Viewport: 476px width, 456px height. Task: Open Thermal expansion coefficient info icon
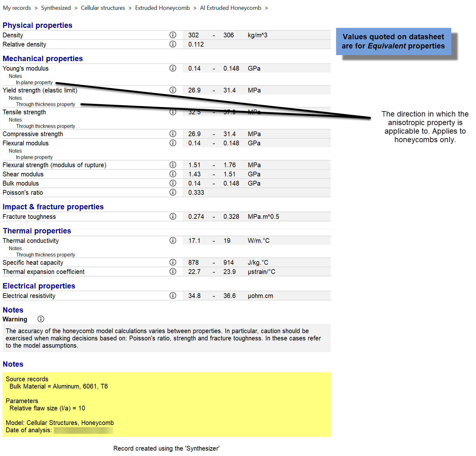(x=173, y=271)
